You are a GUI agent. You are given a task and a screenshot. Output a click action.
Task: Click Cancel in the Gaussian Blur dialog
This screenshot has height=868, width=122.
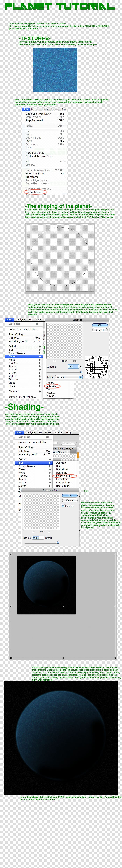click(70, 500)
